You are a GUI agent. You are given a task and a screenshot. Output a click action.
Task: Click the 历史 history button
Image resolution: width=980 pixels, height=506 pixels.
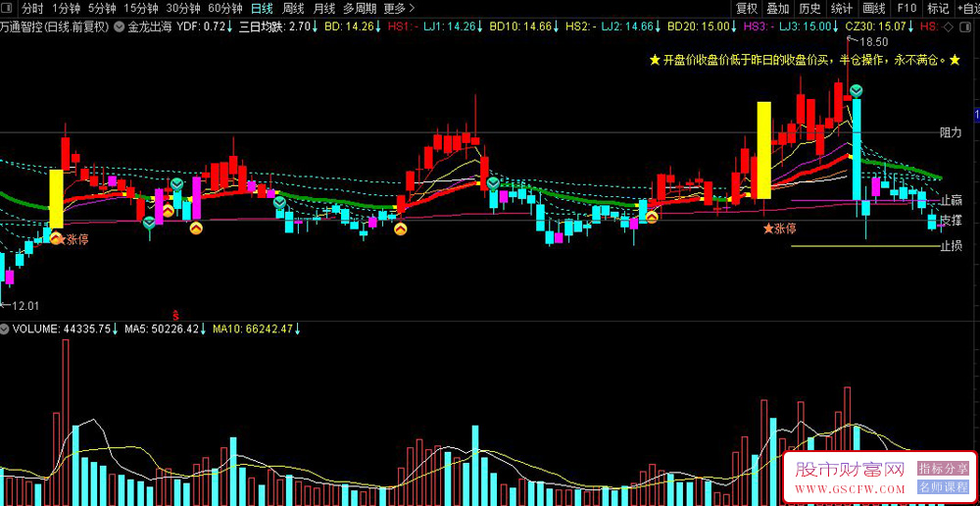[x=810, y=8]
